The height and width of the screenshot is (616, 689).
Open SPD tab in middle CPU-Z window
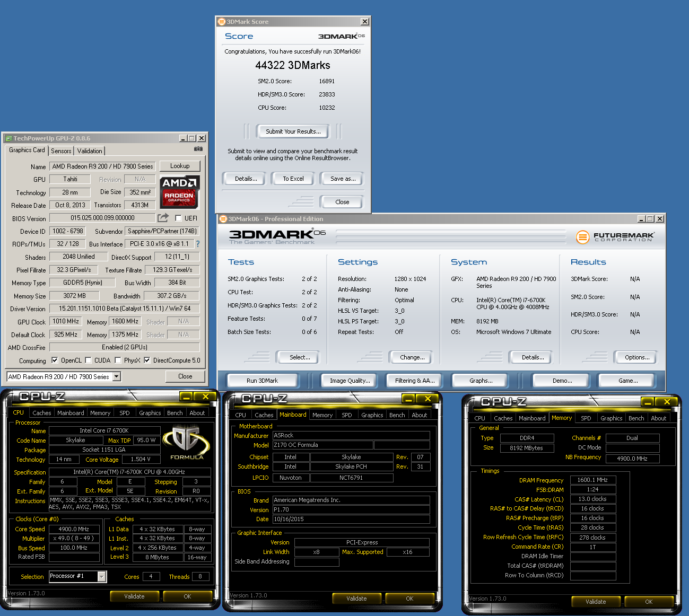click(347, 415)
